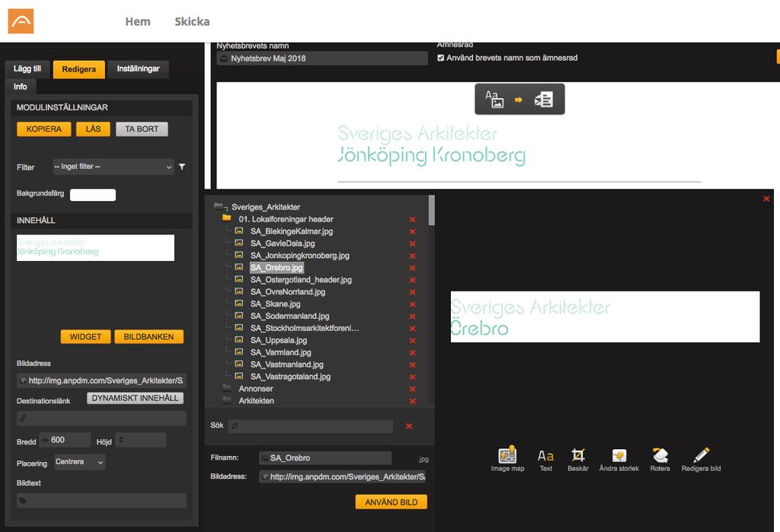Remove SA_Jonkopingkronoberg.jpg using its red X
This screenshot has width=780, height=532.
[412, 256]
